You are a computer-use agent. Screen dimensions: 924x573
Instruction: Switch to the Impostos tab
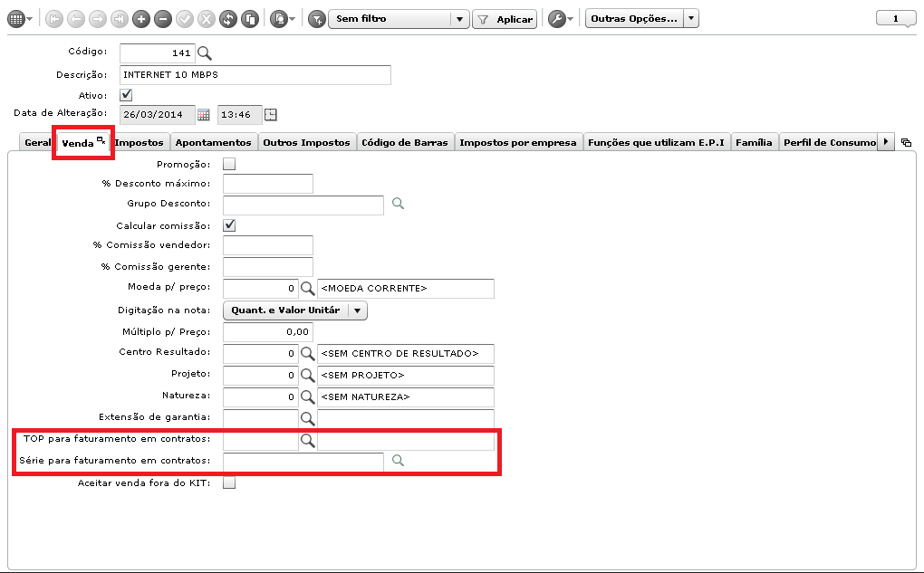click(x=140, y=142)
